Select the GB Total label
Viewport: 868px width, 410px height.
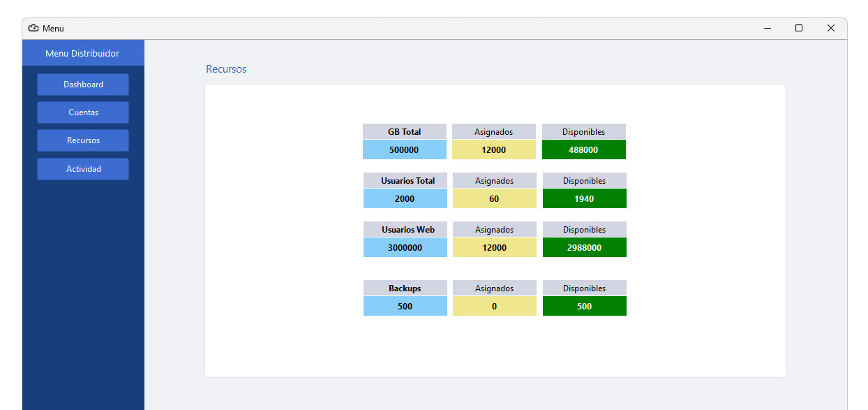[405, 131]
